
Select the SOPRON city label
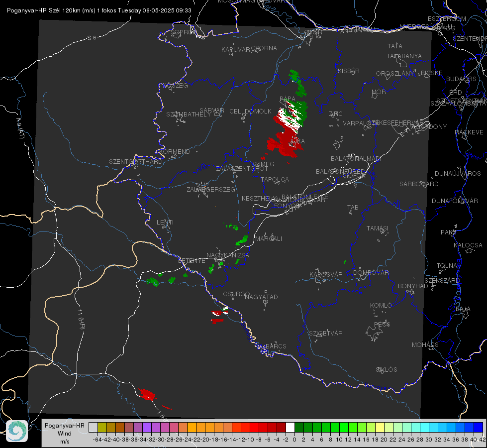[184, 32]
